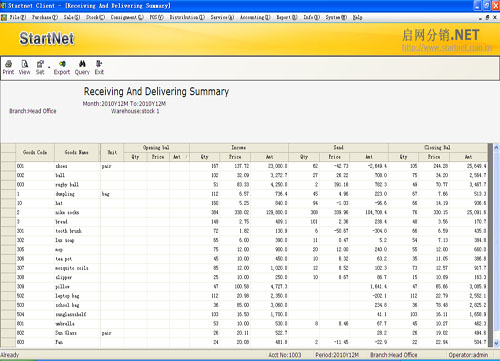Follow the startnet website link in banner
Image resolution: width=500 pixels, height=361 pixels.
(x=447, y=48)
